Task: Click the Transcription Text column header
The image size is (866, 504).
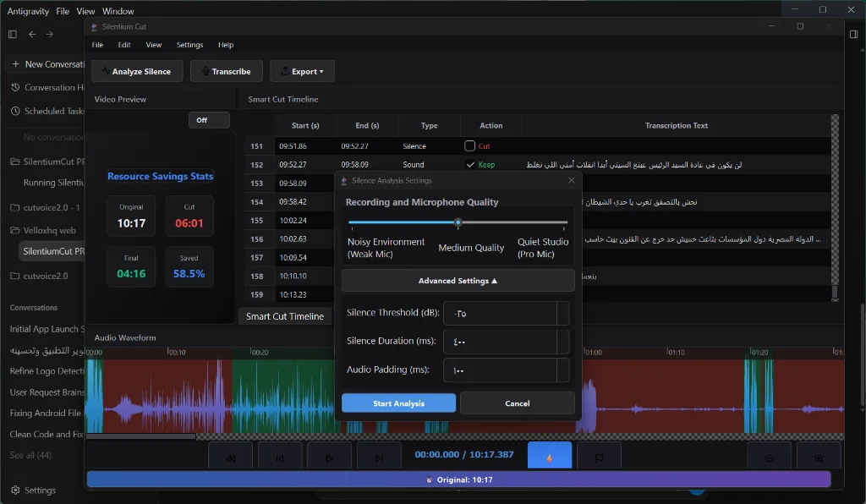Action: [677, 125]
